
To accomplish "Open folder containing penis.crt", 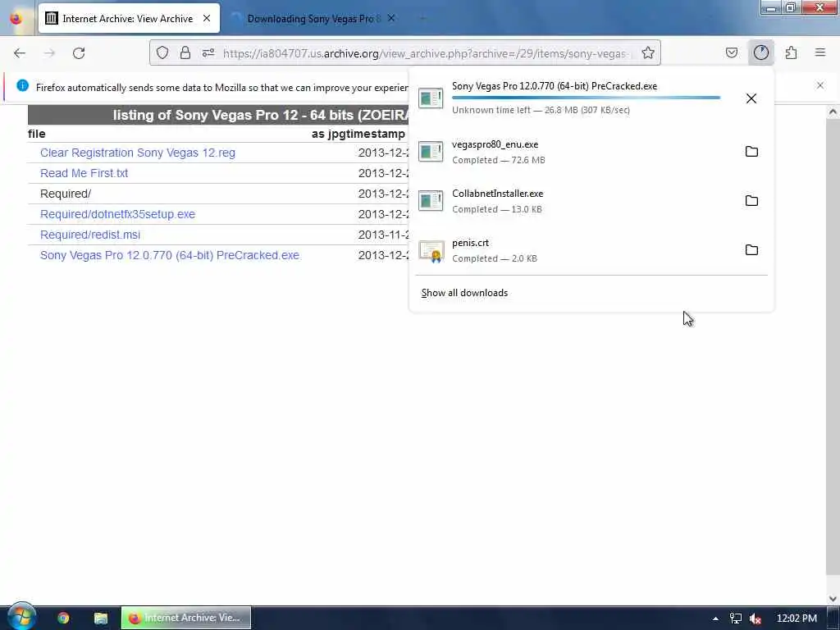I will [751, 250].
